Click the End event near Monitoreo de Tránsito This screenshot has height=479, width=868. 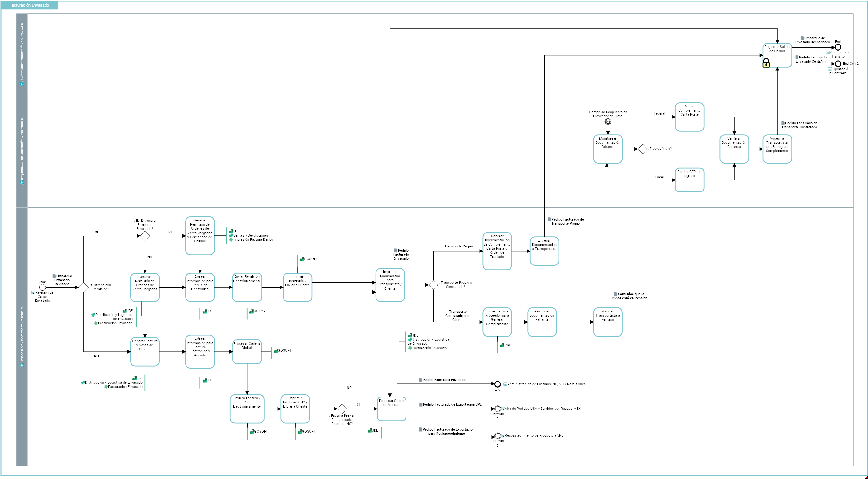pyautogui.click(x=838, y=47)
